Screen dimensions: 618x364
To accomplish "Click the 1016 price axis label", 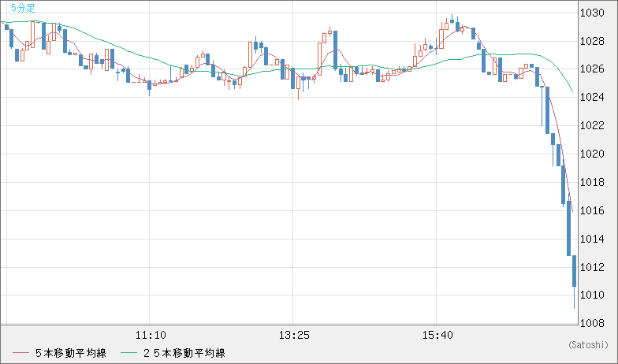I will [592, 210].
